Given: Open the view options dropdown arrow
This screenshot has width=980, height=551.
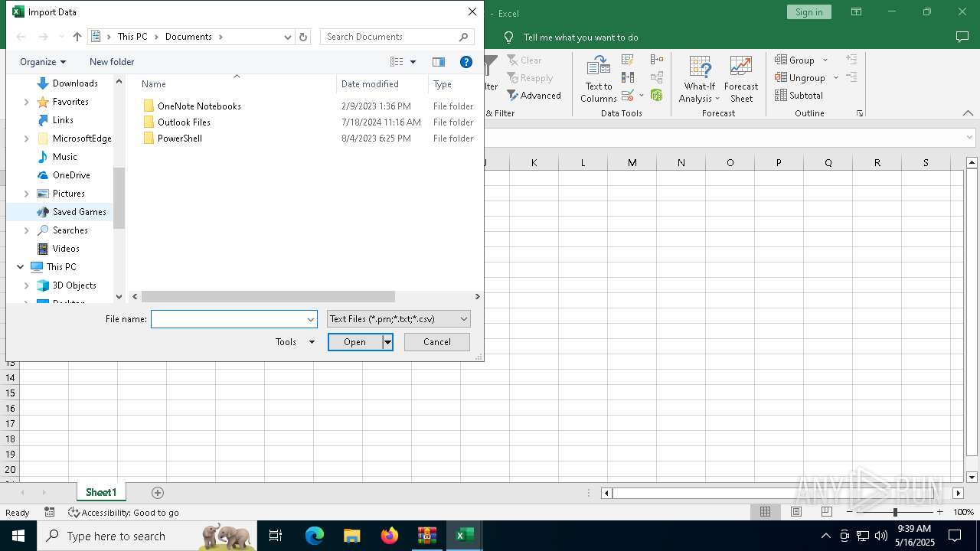Looking at the screenshot, I should click(x=413, y=62).
